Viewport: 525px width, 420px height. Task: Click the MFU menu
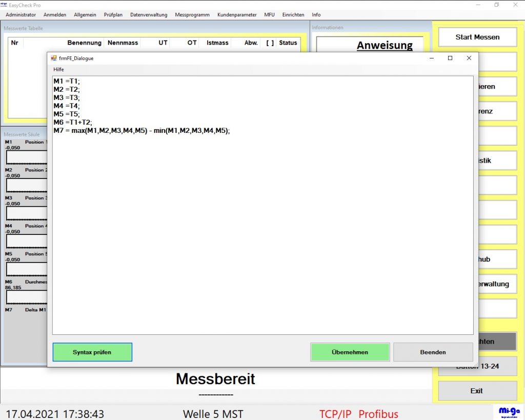tap(269, 15)
